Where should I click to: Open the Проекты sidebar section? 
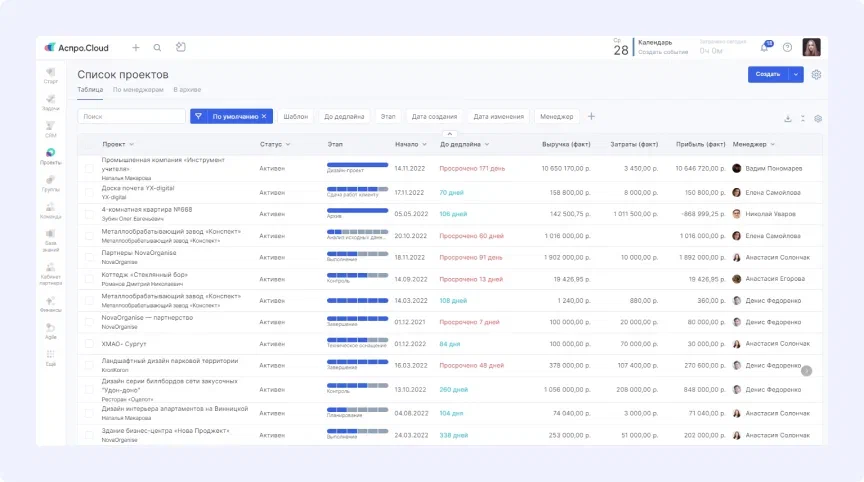51,156
